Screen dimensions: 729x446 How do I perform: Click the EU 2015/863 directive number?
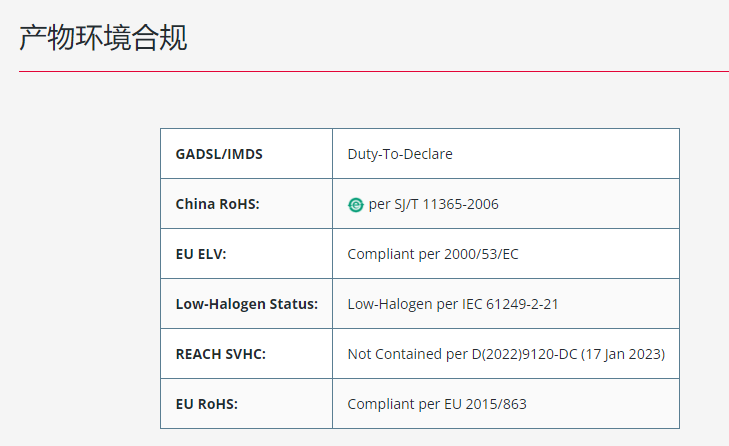(x=485, y=404)
